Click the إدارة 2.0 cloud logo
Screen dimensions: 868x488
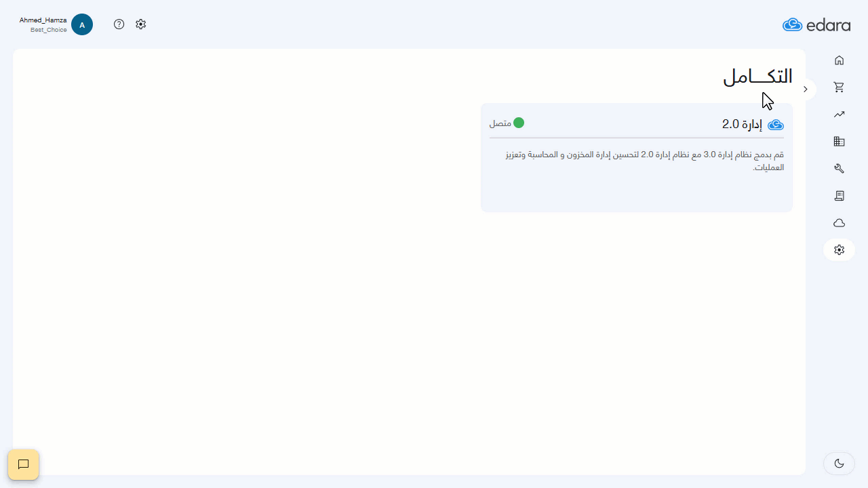point(776,125)
